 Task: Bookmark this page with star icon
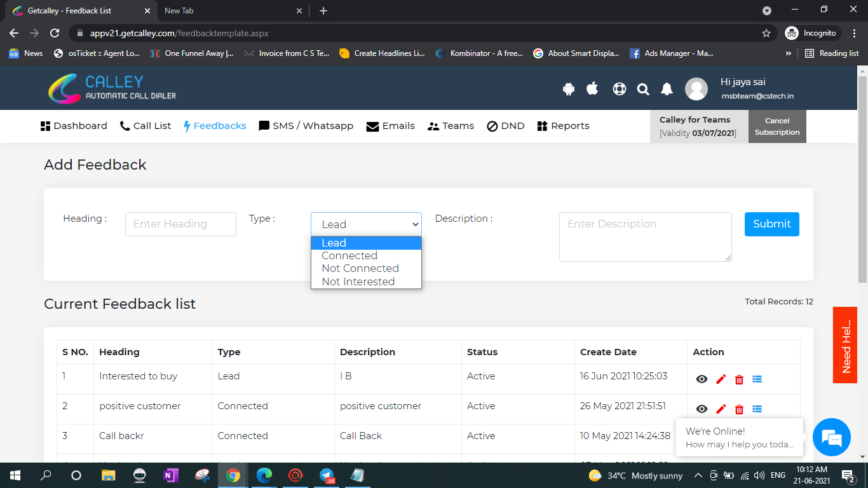pos(766,33)
